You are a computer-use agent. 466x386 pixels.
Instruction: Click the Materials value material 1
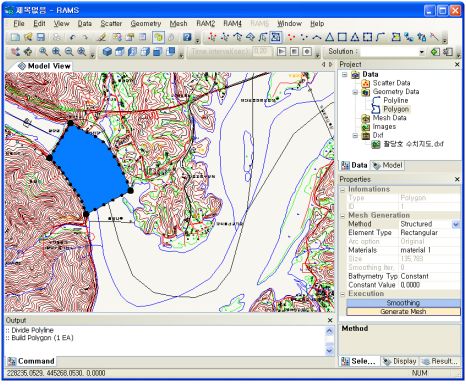[430, 250]
